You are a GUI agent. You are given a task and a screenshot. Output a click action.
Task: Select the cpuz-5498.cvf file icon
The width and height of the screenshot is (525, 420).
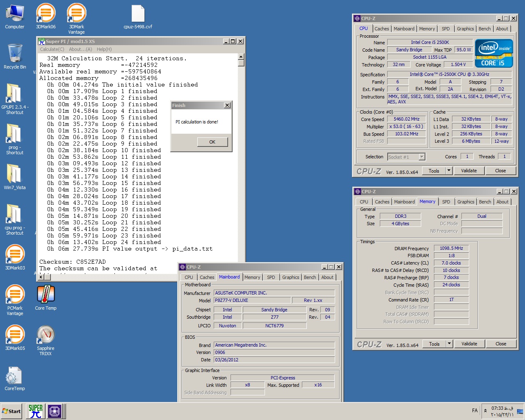(x=138, y=16)
